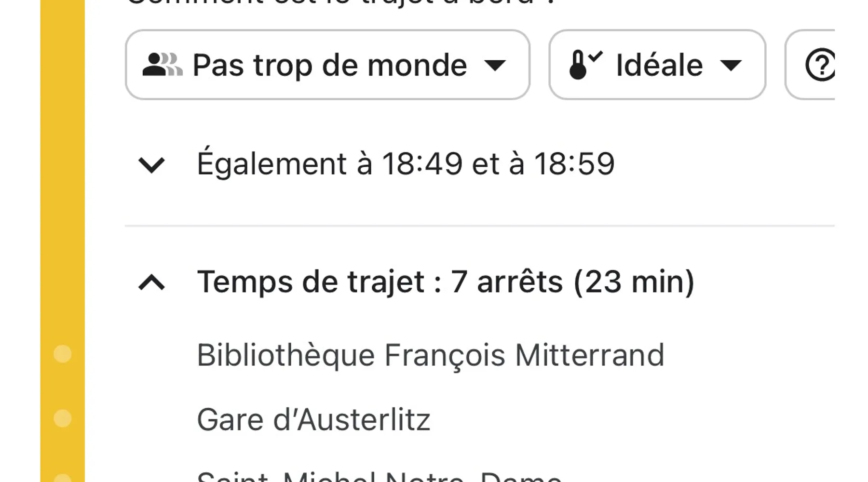Click 'Également à 18:49 et à 18:59'
The width and height of the screenshot is (868, 482).
click(x=406, y=164)
